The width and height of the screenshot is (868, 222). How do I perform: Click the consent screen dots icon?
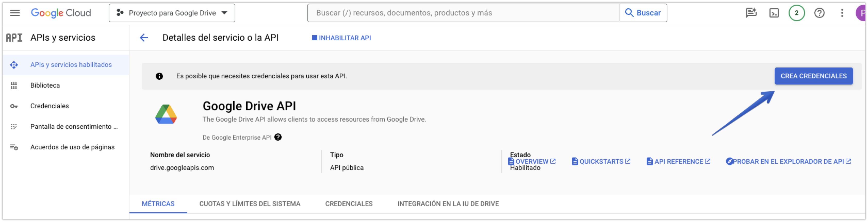coord(14,127)
